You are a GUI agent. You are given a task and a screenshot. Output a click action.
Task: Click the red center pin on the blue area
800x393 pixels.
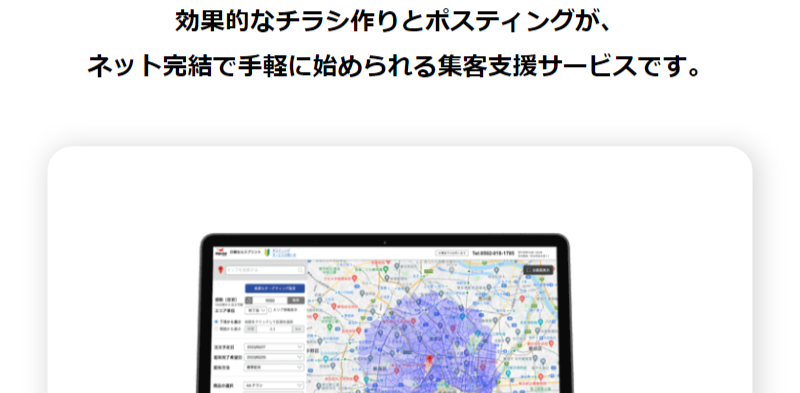click(429, 359)
